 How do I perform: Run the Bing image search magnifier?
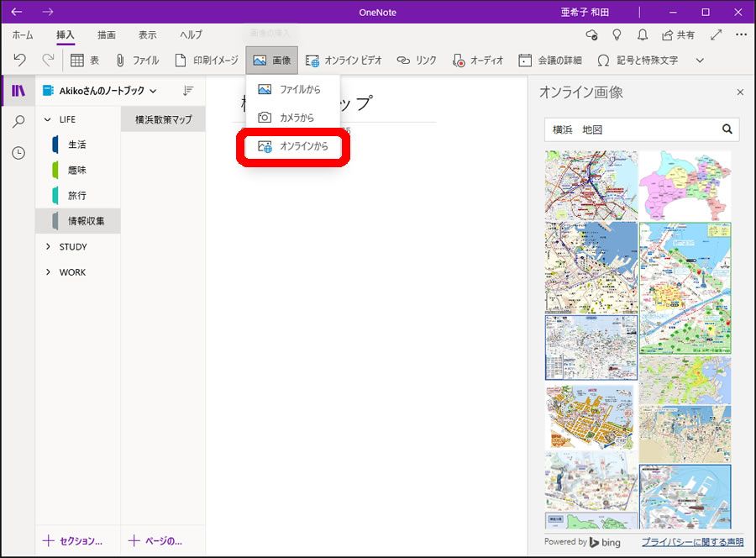[x=727, y=129]
